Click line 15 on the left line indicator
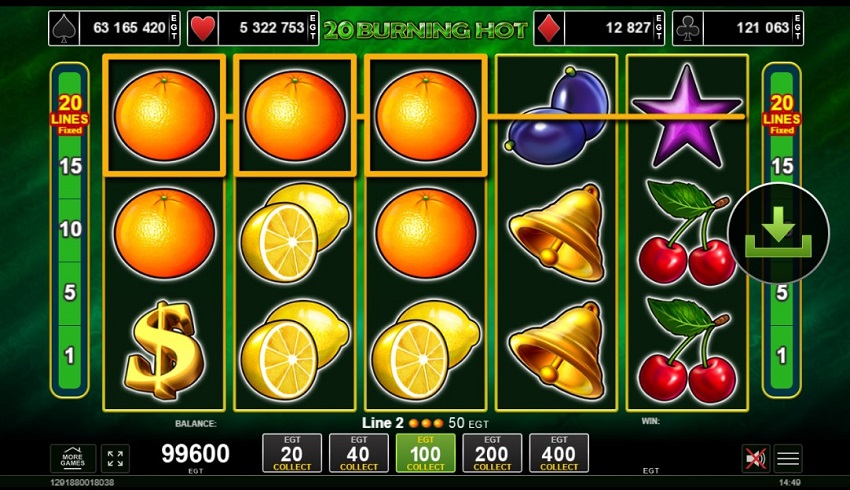This screenshot has width=850, height=490. [x=70, y=166]
